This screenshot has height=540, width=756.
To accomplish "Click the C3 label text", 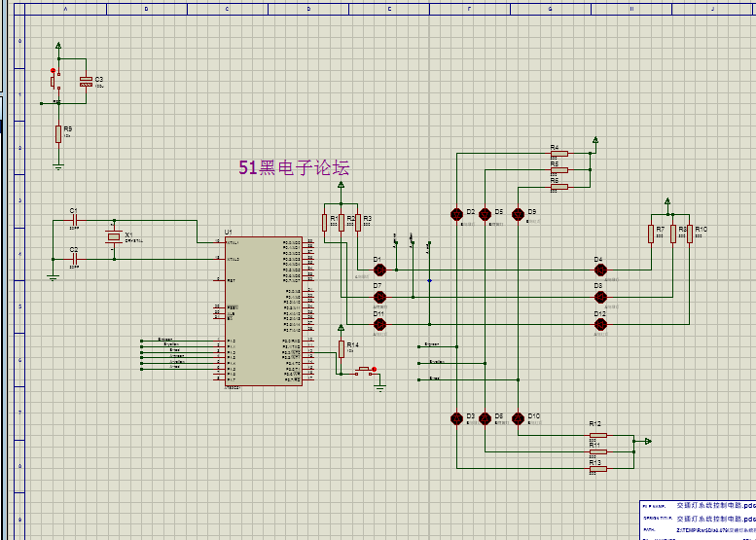I will pyautogui.click(x=99, y=79).
